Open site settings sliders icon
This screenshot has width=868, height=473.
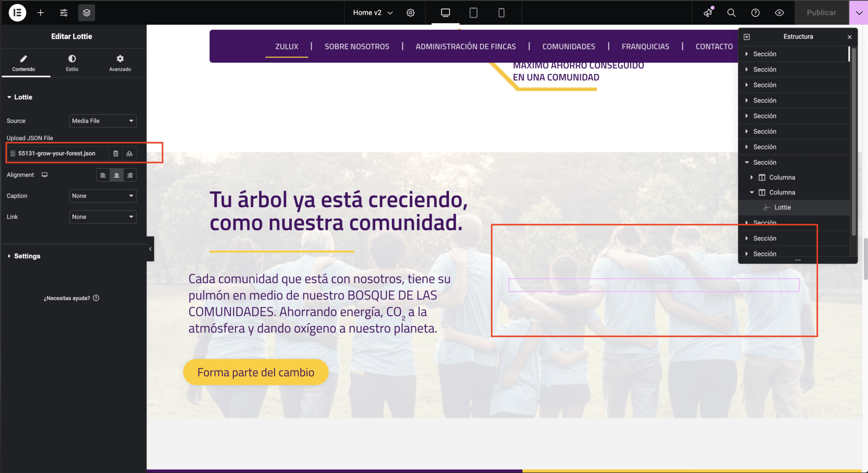64,13
